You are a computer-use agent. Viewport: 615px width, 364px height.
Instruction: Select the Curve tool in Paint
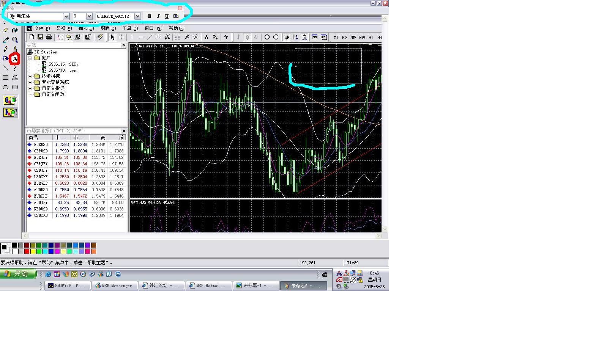15,68
